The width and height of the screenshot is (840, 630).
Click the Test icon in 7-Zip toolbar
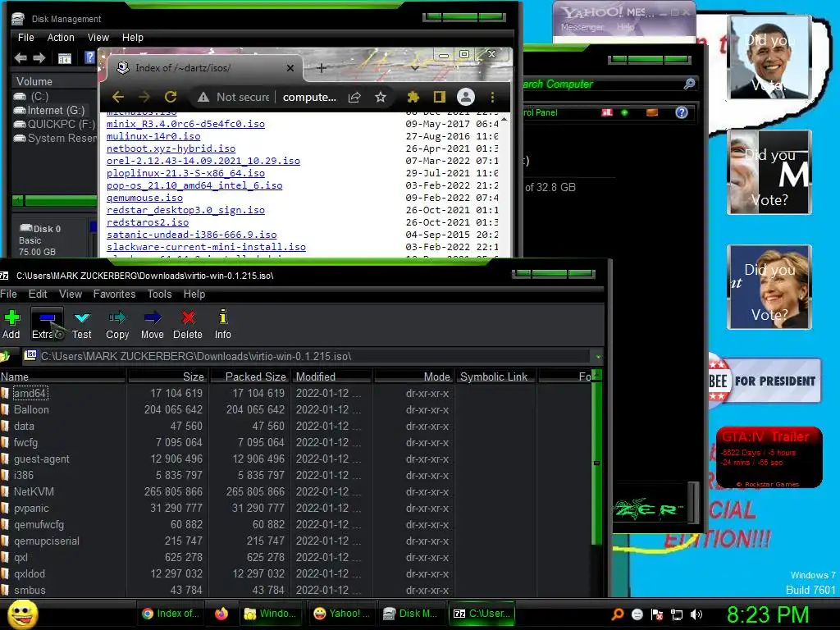pos(81,324)
